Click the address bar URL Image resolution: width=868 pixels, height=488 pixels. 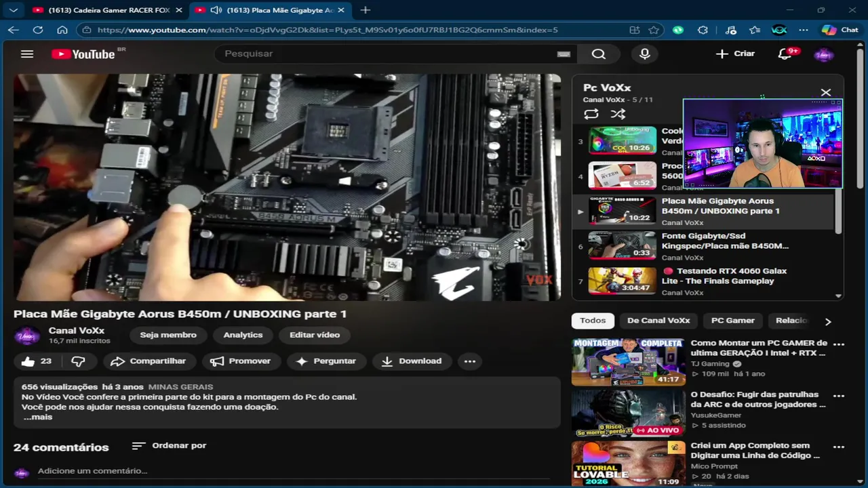(x=328, y=30)
